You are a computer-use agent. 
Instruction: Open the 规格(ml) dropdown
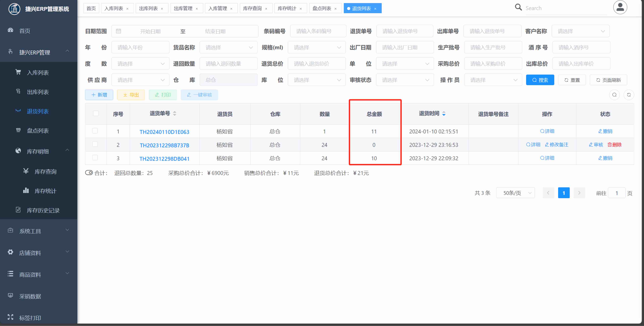317,47
